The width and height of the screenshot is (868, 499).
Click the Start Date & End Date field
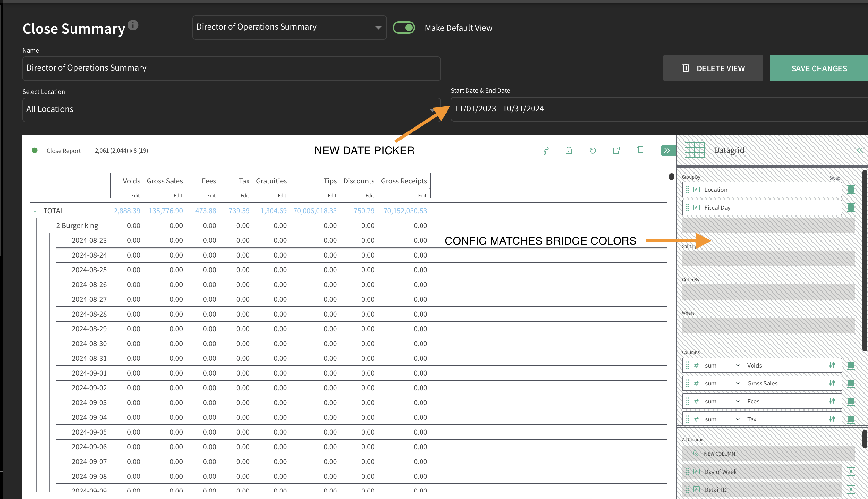(659, 109)
